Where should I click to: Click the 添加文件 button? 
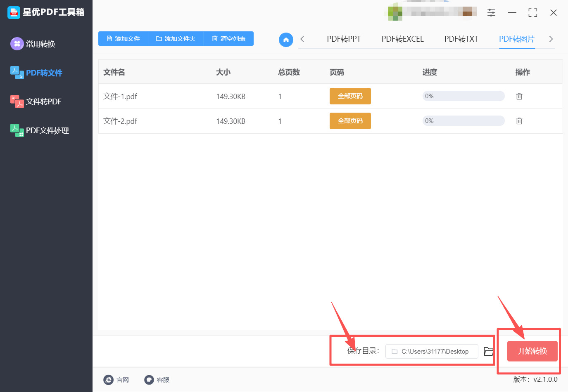coord(123,39)
